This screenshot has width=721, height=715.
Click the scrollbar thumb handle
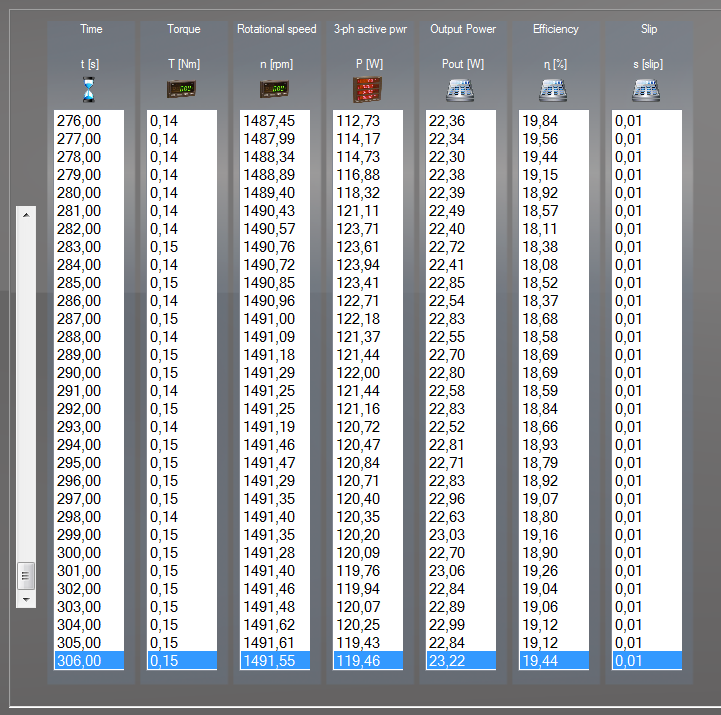tap(26, 576)
